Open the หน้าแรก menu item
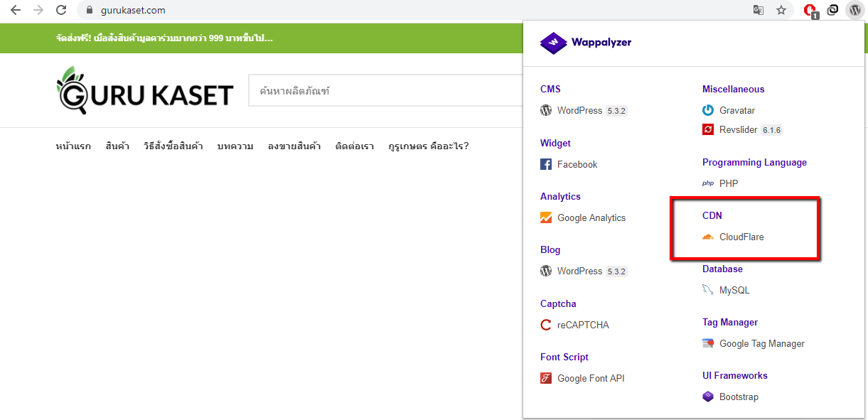Image resolution: width=868 pixels, height=420 pixels. 73,146
